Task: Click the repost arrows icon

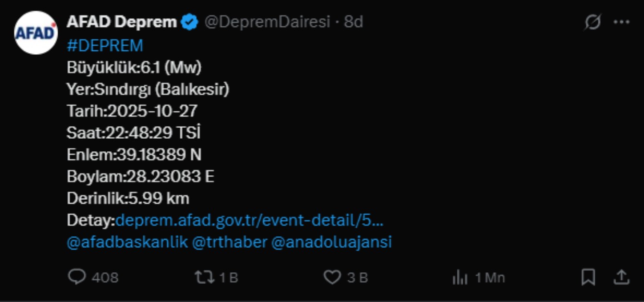Action: pos(204,277)
